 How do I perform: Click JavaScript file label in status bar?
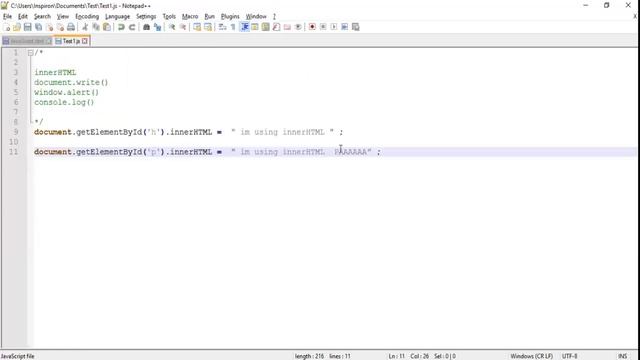point(18,356)
